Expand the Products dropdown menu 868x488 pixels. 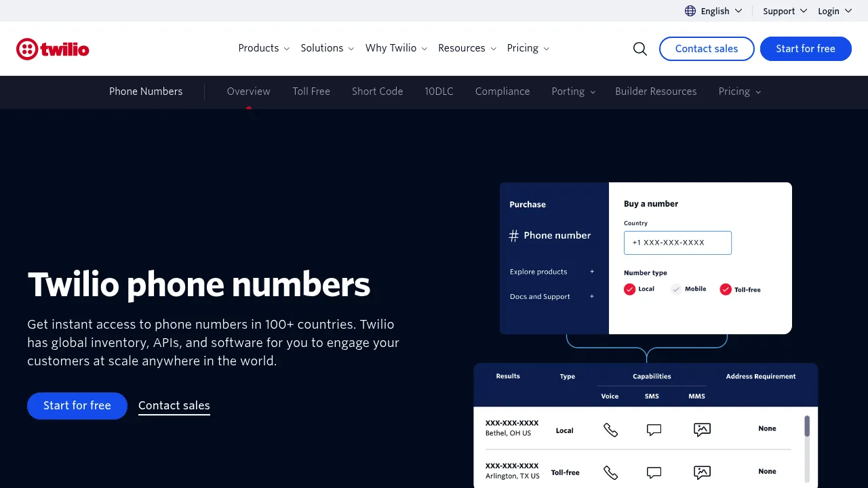264,48
